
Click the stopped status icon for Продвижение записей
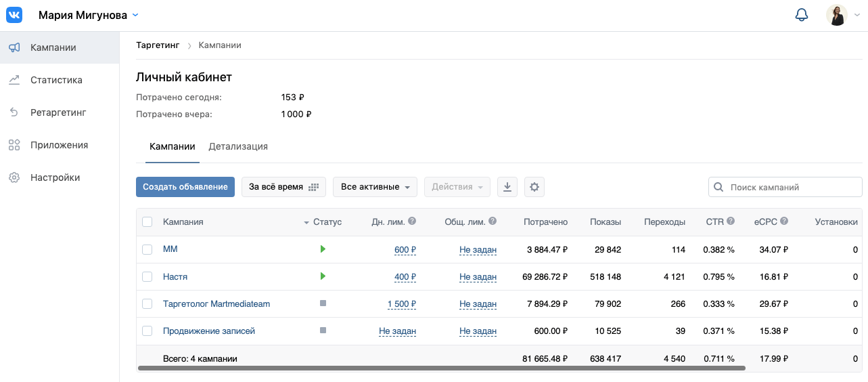point(323,331)
